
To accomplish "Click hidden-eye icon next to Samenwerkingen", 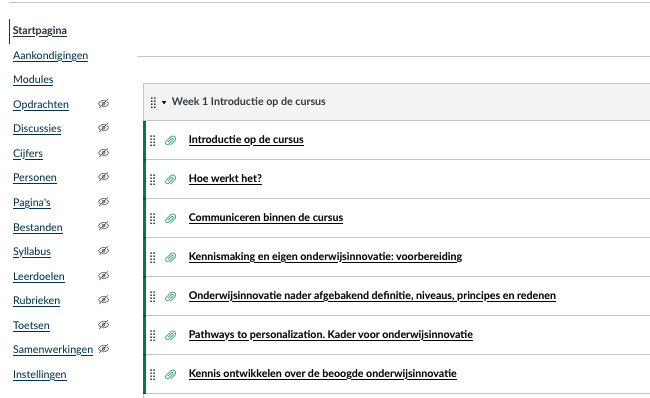I will [x=103, y=349].
